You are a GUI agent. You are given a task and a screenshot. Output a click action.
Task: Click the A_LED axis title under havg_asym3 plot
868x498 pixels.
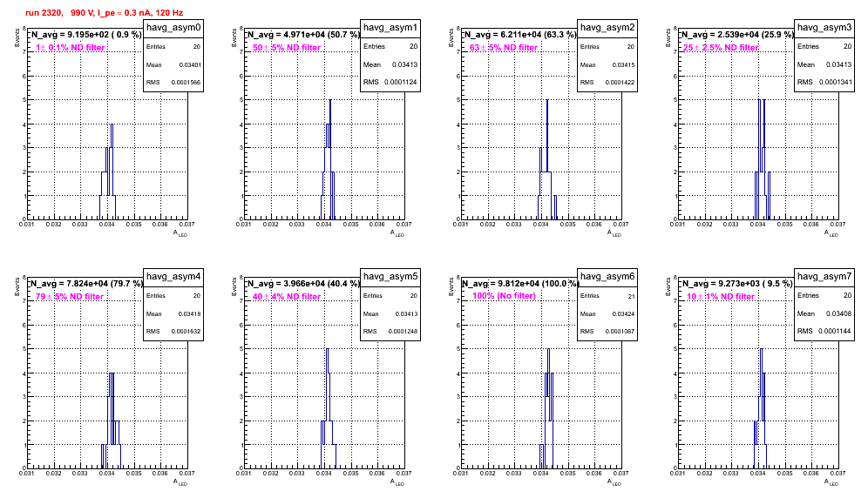831,233
